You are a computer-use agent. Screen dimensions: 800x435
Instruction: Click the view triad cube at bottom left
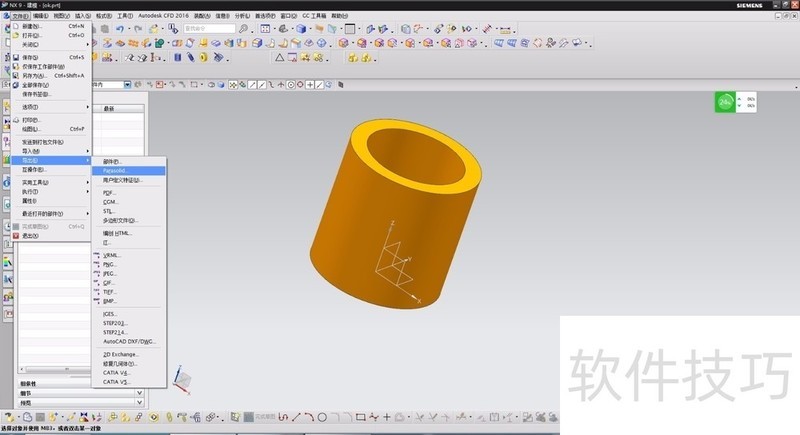coord(181,380)
